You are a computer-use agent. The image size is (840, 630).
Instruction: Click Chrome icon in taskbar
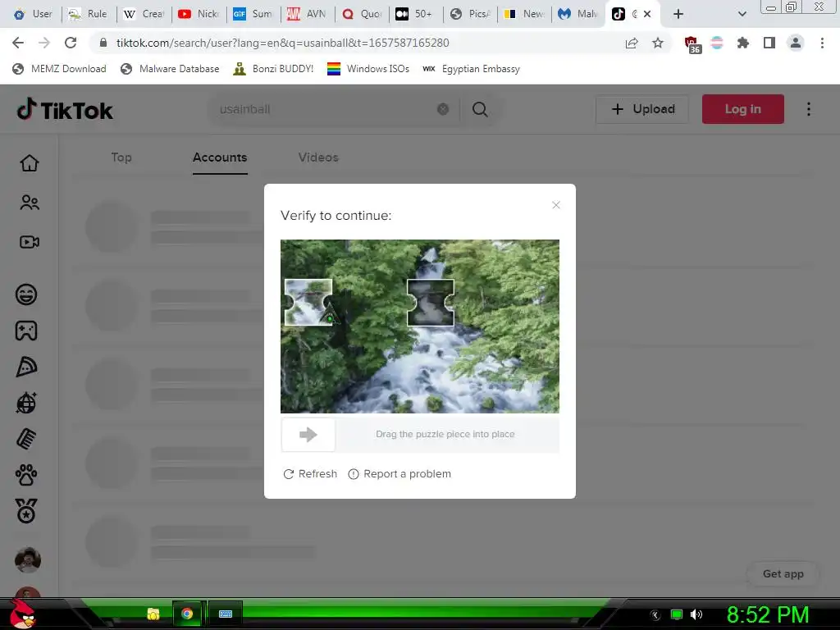click(x=187, y=614)
